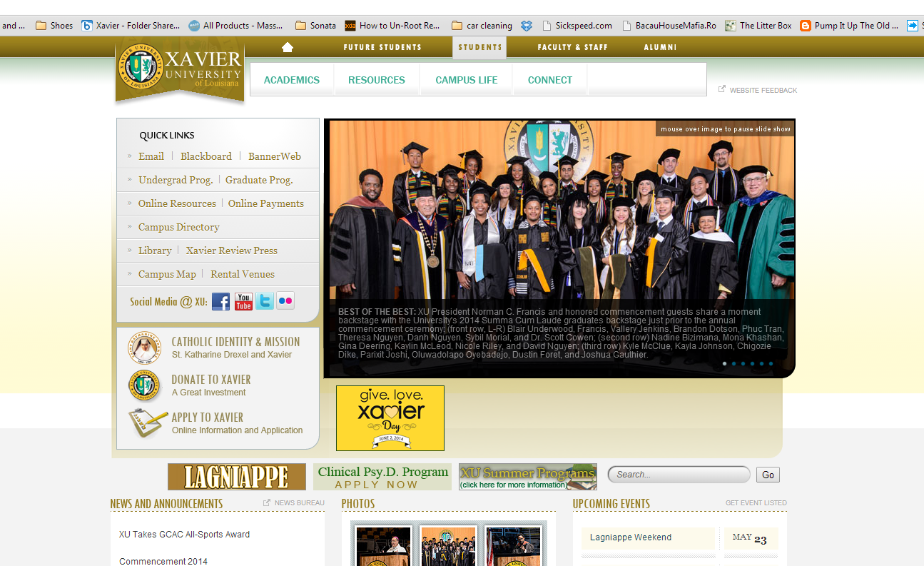Click Get Event Listed link
924x566 pixels.
click(x=756, y=503)
